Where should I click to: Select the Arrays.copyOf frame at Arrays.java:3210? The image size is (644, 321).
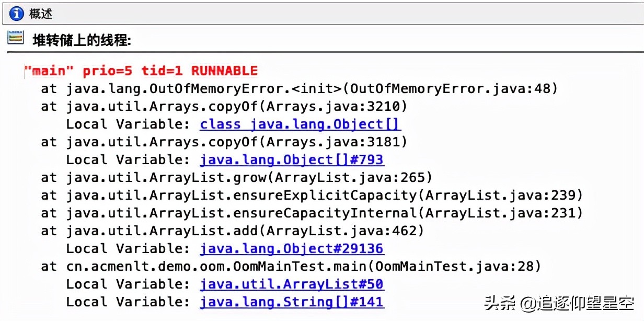tap(224, 106)
